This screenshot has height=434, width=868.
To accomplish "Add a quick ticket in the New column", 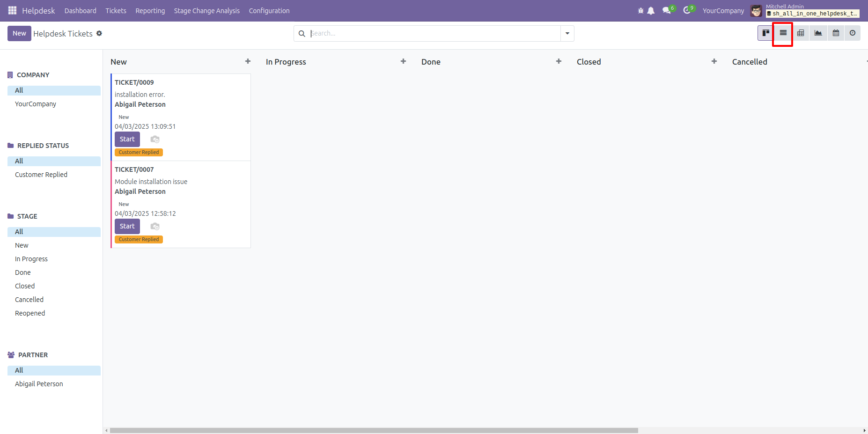I will pyautogui.click(x=248, y=61).
